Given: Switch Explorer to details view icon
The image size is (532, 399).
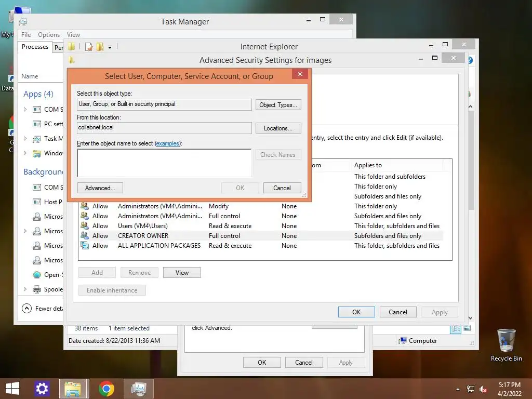Looking at the screenshot, I should tap(456, 328).
